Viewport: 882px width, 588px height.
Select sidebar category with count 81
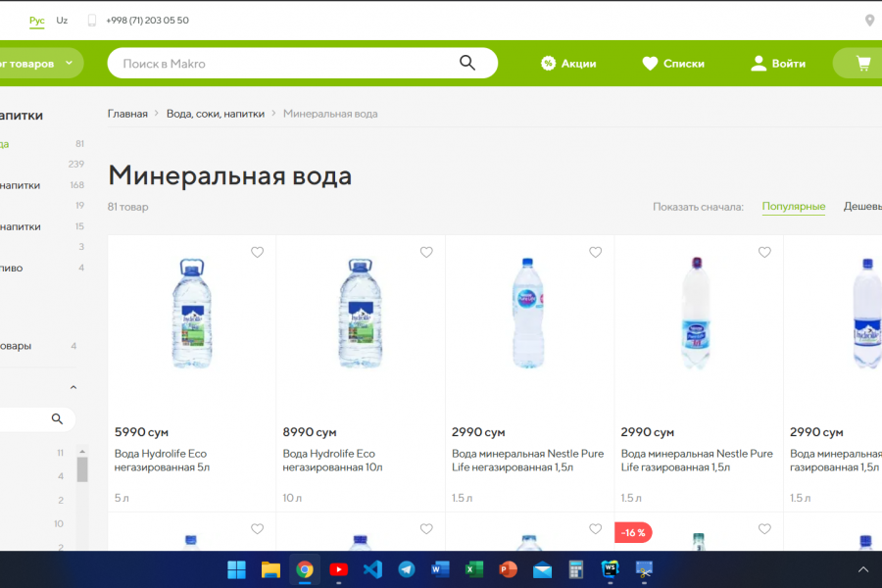pos(42,144)
